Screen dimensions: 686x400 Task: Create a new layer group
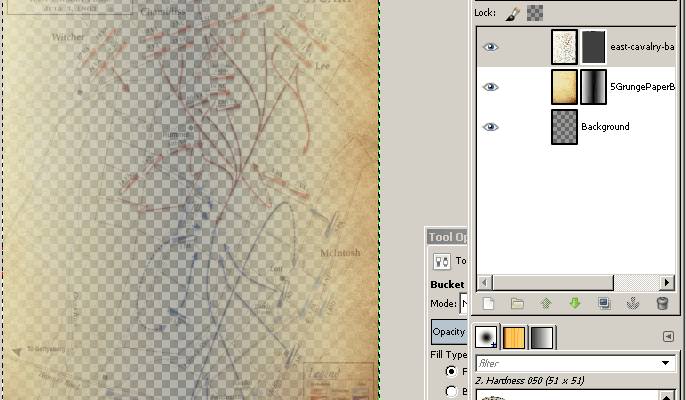517,303
